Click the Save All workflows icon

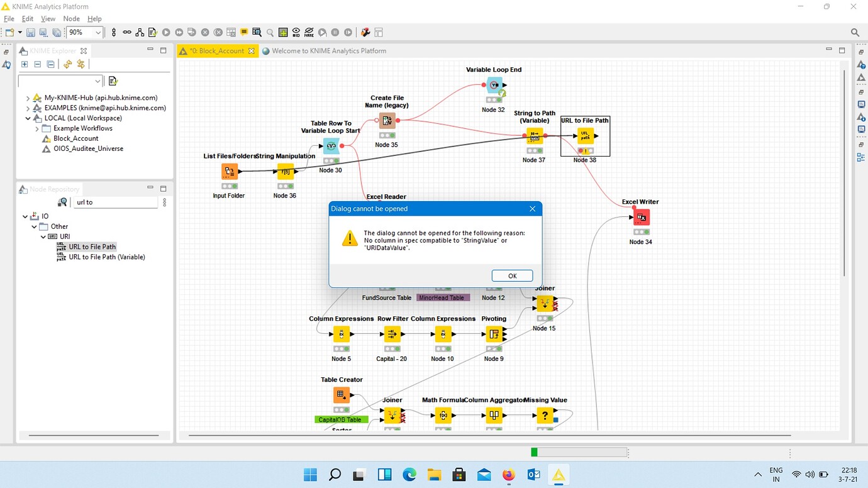coord(56,32)
